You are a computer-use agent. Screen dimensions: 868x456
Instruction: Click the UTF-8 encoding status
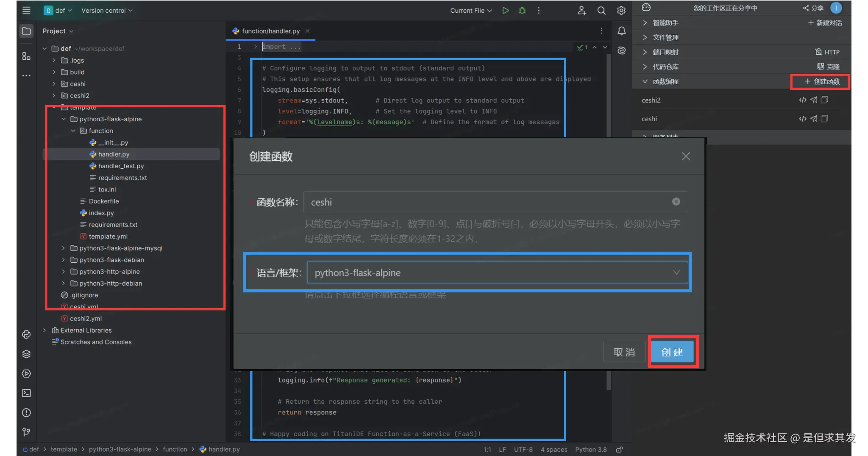523,449
